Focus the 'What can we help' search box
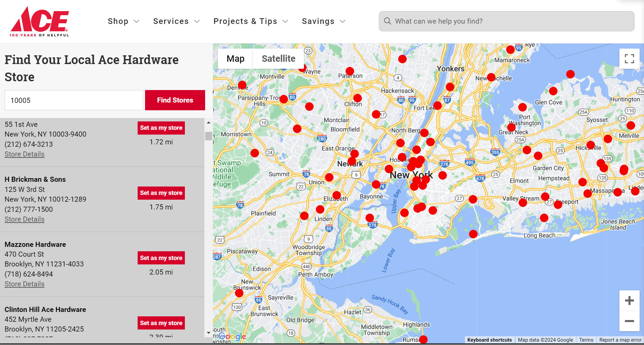644x345 pixels. [x=506, y=21]
